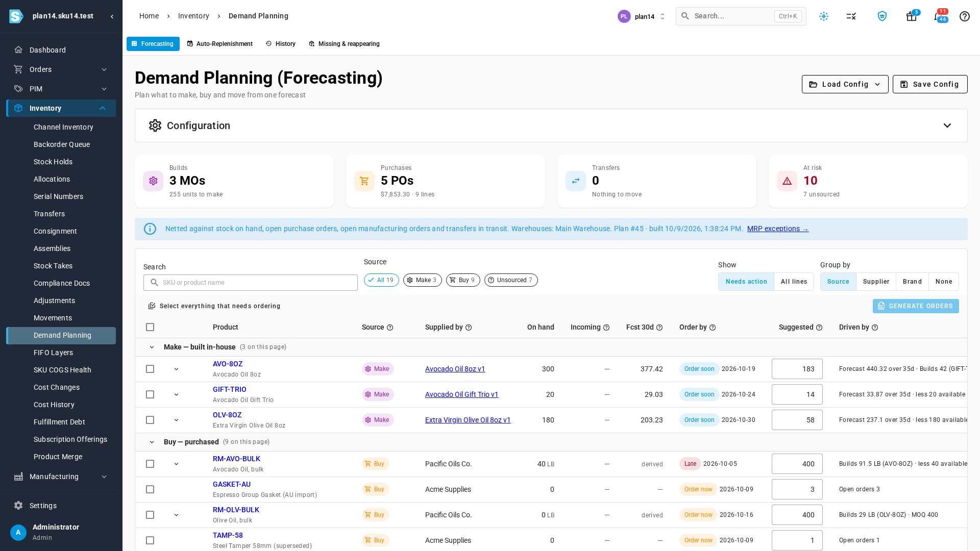Check the OLV-8OZ row checkbox
This screenshot has height=551, width=980.
coord(150,420)
